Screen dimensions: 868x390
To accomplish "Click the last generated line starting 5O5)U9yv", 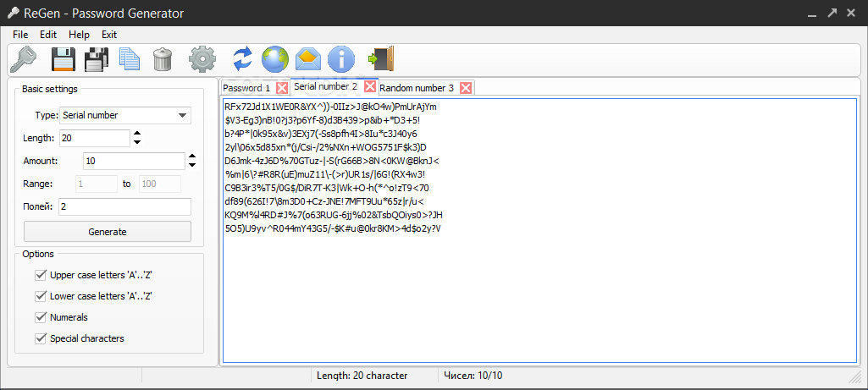I will (333, 229).
